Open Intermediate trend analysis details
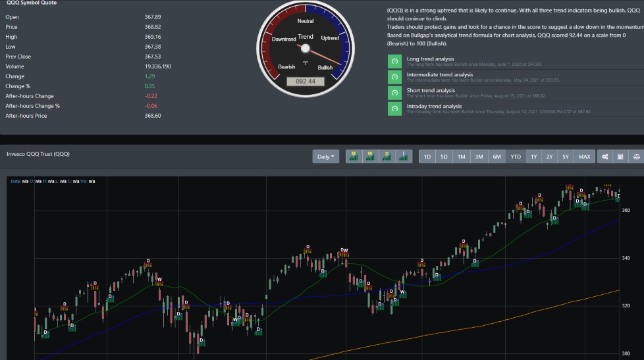 [x=440, y=75]
